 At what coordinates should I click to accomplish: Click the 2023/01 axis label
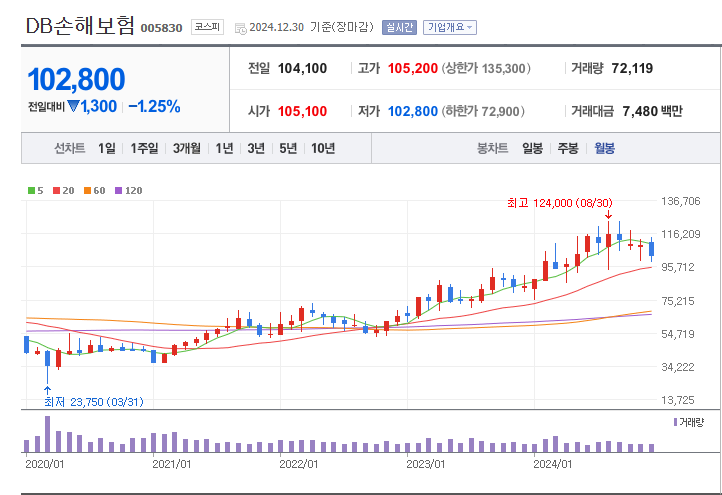(x=426, y=464)
